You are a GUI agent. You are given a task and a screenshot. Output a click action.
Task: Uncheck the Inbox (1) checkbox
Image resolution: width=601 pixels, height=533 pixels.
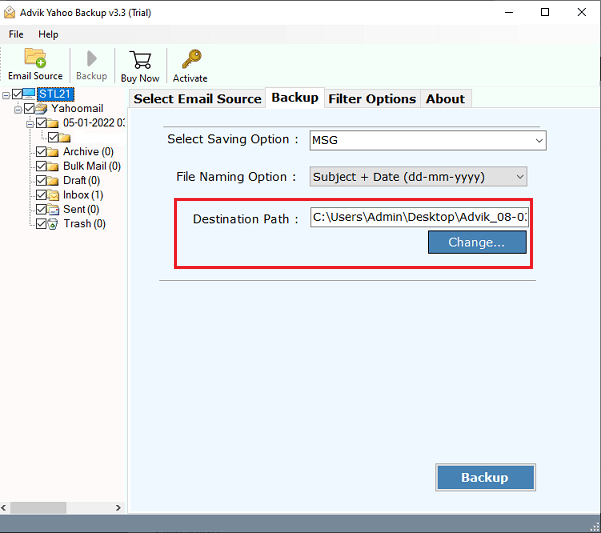coord(41,195)
